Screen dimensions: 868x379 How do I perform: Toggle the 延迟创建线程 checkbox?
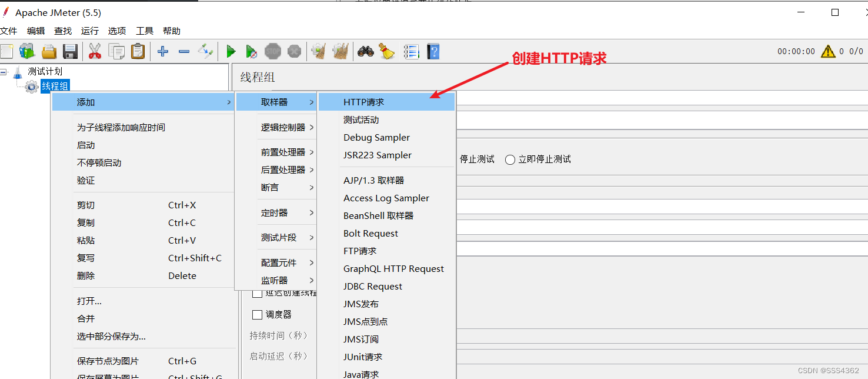click(x=257, y=293)
